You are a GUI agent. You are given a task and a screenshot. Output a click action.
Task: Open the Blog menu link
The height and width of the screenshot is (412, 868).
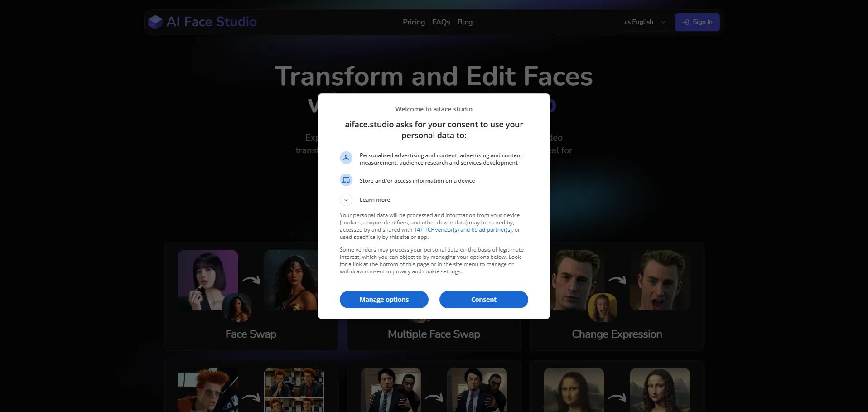pos(465,22)
